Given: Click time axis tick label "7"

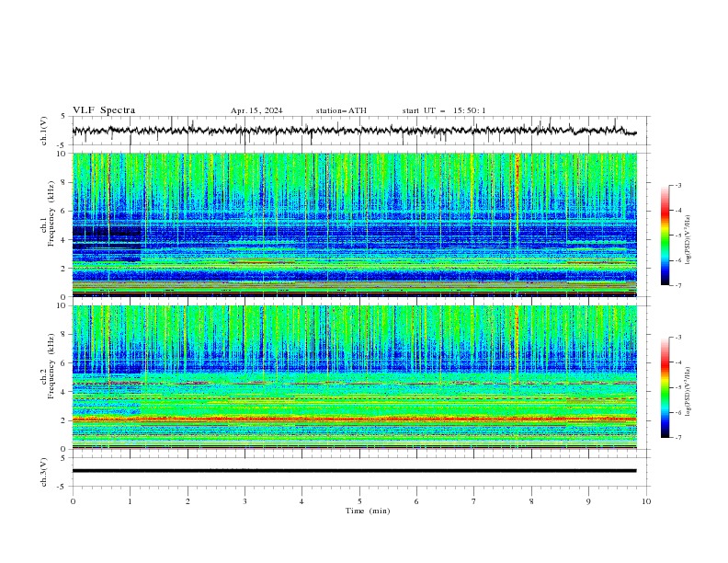Looking at the screenshot, I should (474, 501).
